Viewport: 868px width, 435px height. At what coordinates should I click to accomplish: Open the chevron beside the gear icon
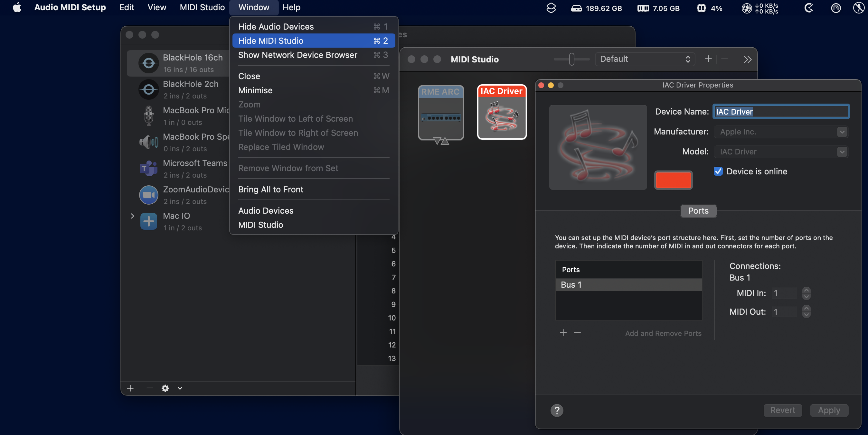click(180, 388)
